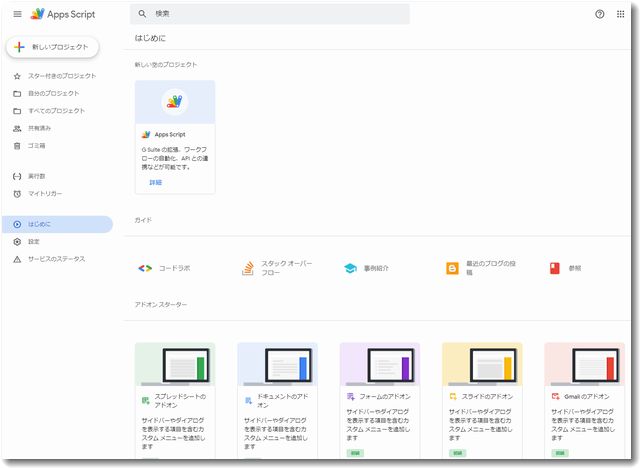Open Gmail のアドオン starter thumbnail
Viewport: 640px width, 468px height.
(585, 364)
